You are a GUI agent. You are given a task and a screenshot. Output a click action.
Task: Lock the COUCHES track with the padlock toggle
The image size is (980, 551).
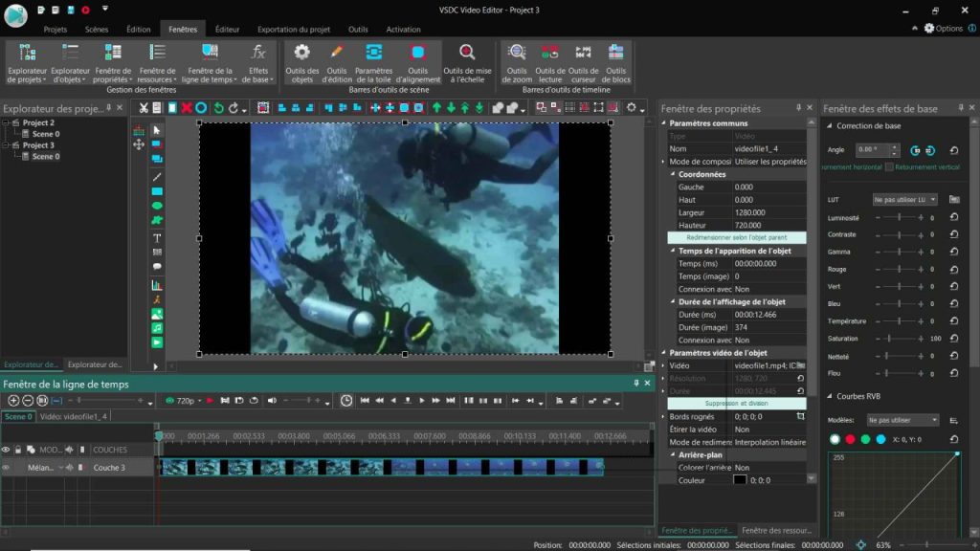coord(17,450)
